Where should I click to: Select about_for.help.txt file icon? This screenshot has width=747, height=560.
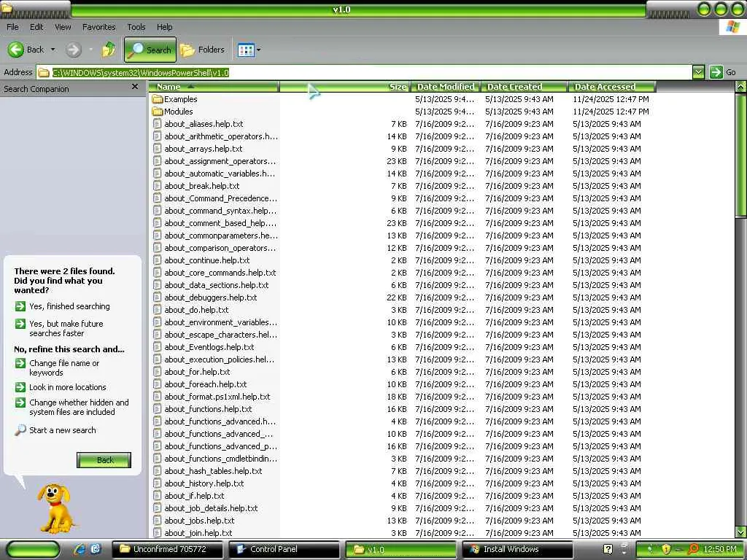coord(158,371)
